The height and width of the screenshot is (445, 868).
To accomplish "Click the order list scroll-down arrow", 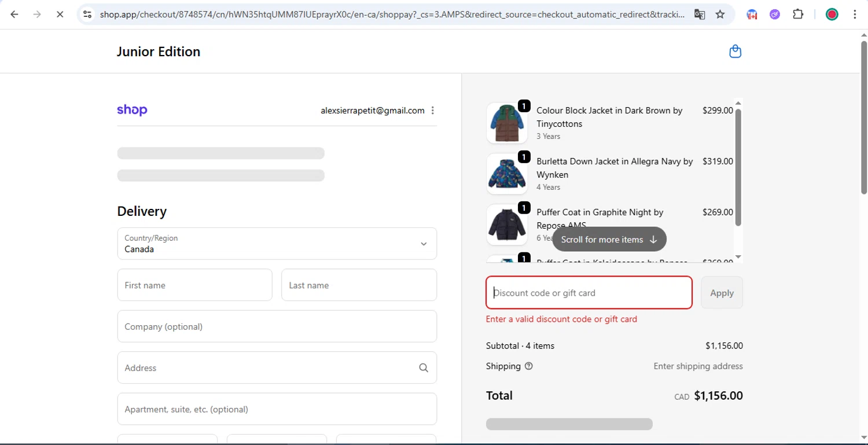I will tap(738, 257).
